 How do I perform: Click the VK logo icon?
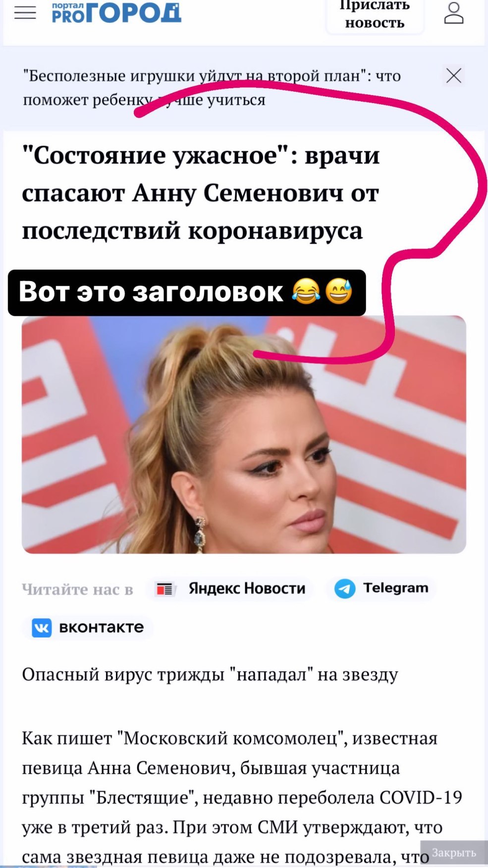(42, 628)
